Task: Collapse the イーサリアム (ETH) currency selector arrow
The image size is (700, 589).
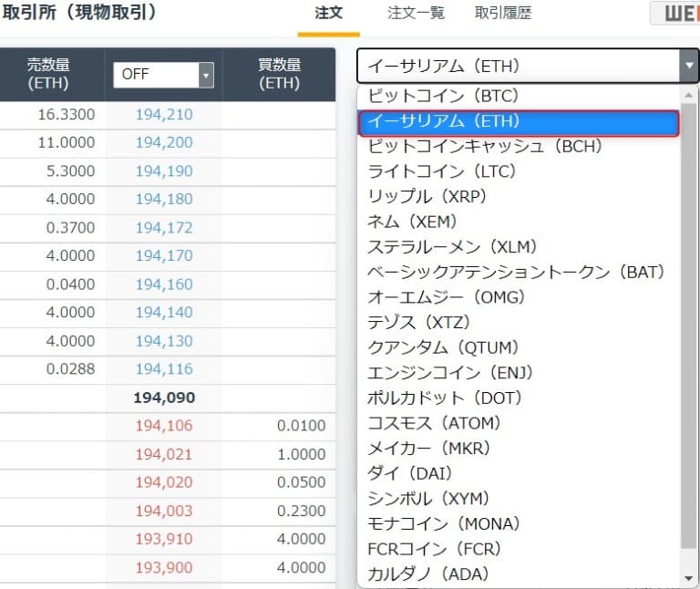Action: (x=689, y=66)
